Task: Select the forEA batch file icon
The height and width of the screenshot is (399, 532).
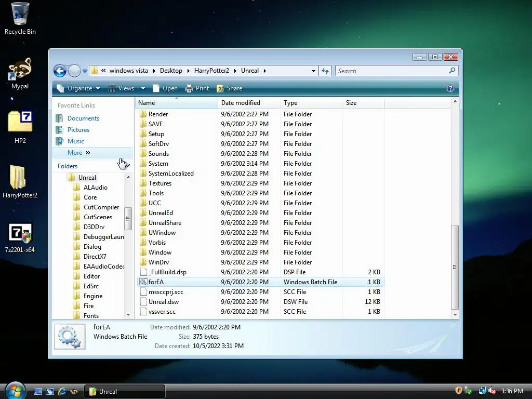Action: tap(143, 282)
